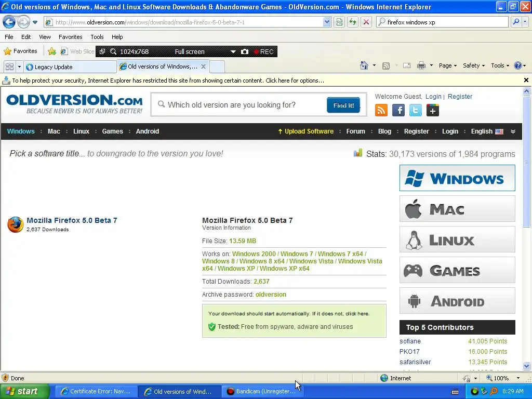The image size is (532, 399).
Task: Click the OldVersion.com logo
Action: point(74,104)
